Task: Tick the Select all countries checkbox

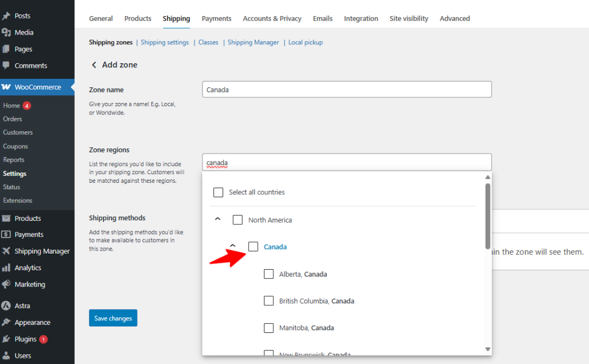Action: (x=218, y=192)
